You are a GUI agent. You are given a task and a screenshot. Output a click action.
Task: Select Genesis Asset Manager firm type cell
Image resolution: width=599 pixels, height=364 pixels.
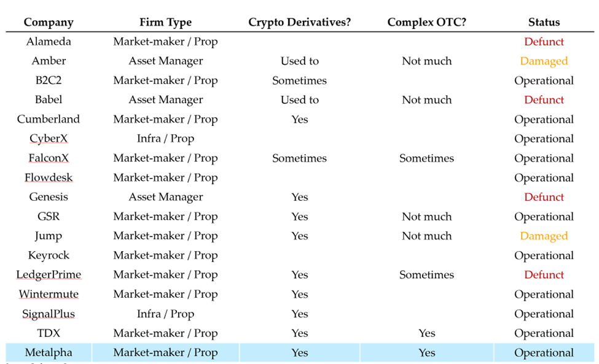[165, 197]
